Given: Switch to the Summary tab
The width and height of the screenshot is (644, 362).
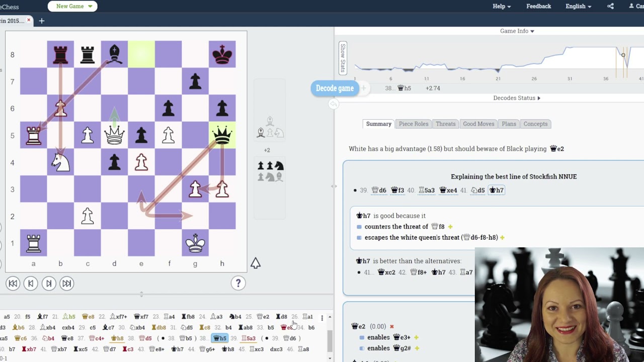Looking at the screenshot, I should [x=379, y=124].
